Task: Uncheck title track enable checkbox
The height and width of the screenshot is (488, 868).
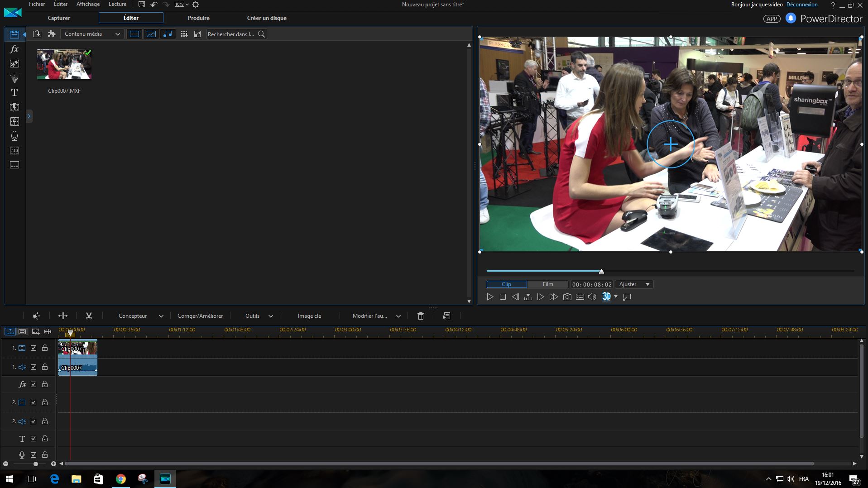Action: pyautogui.click(x=34, y=439)
